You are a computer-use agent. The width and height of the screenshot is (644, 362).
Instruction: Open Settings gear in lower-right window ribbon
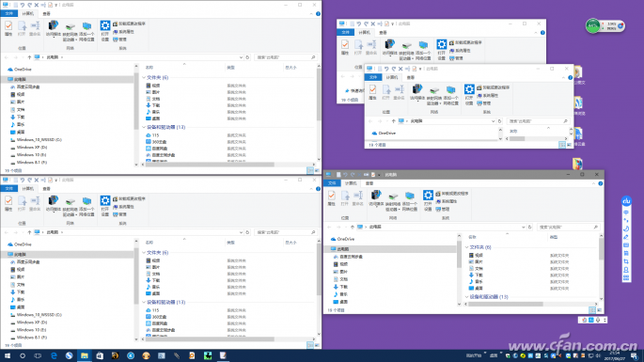coord(428,200)
